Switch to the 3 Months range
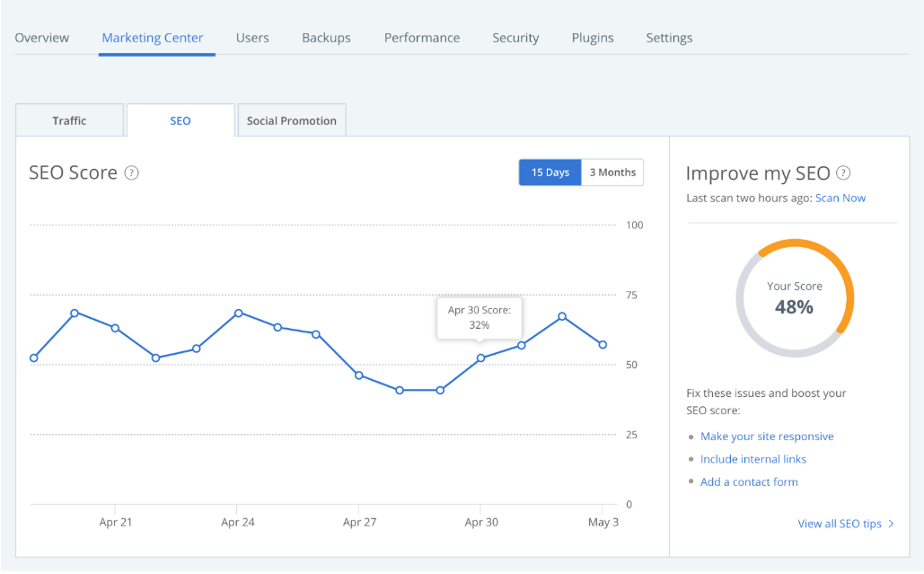Image resolution: width=924 pixels, height=574 pixels. (612, 172)
